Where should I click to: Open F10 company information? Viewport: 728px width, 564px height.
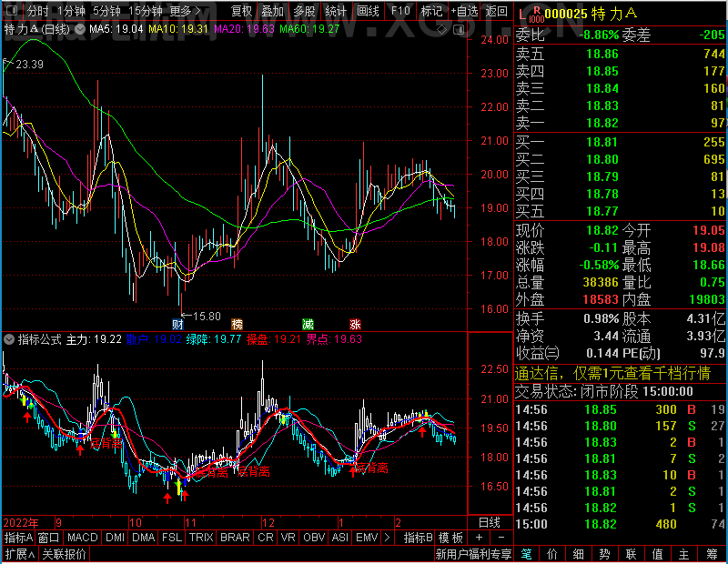[x=400, y=10]
